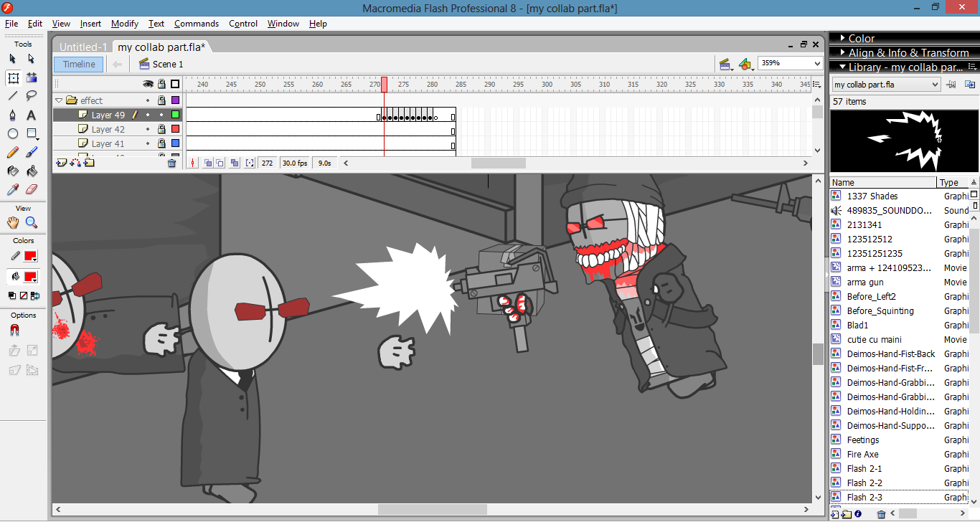Unlock the effect folder via padlock
The image size is (980, 522).
[161, 100]
